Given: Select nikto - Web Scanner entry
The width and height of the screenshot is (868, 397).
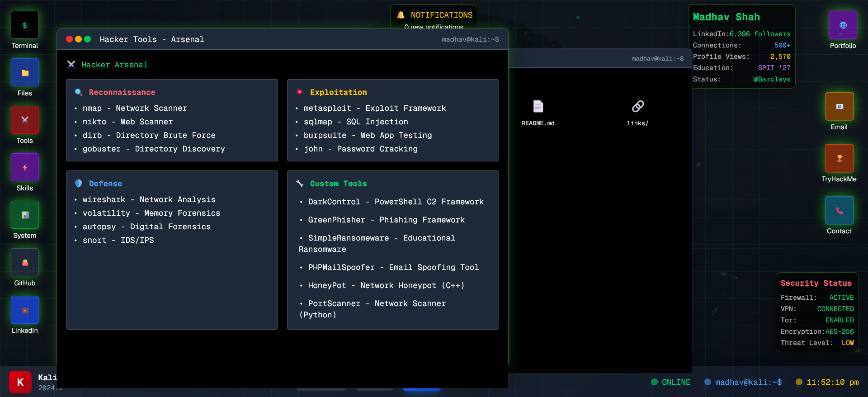Looking at the screenshot, I should coord(127,122).
